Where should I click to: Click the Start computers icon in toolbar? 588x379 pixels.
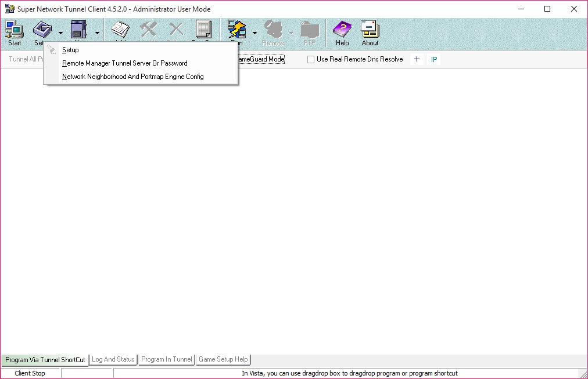pyautogui.click(x=15, y=29)
